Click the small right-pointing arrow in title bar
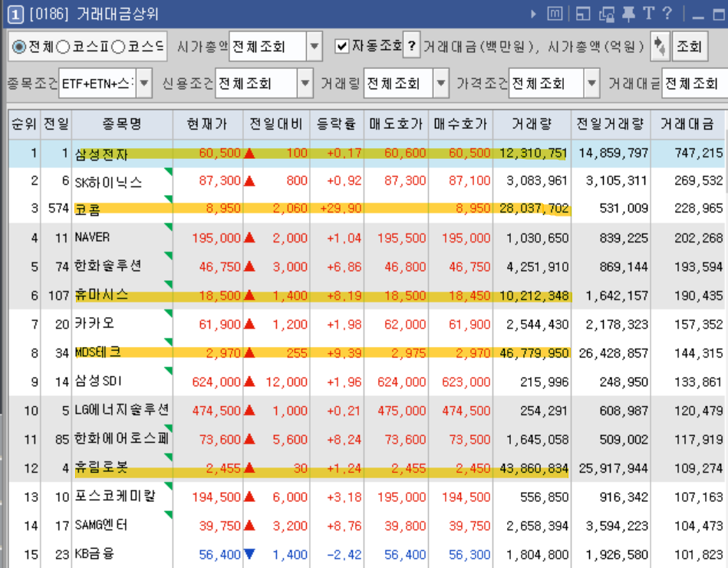 [x=533, y=15]
